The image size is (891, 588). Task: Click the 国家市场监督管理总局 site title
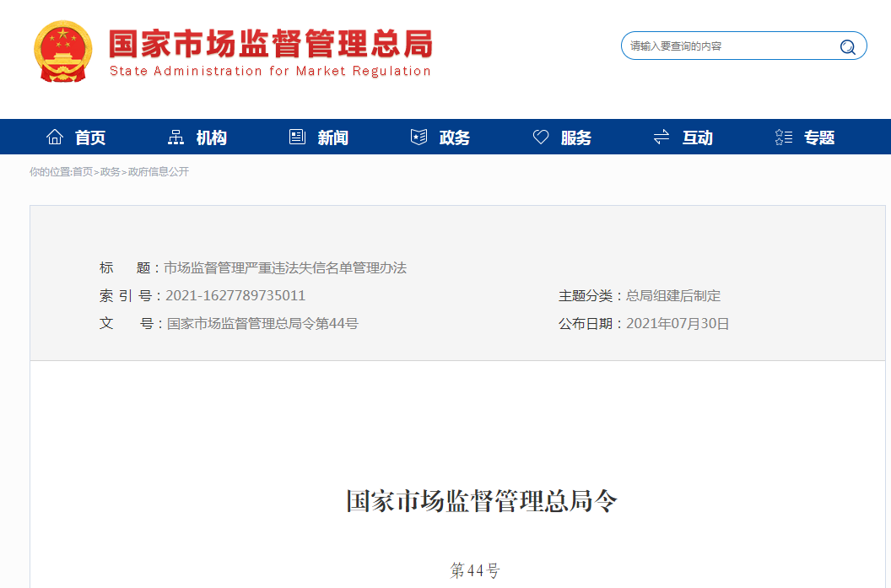(271, 45)
